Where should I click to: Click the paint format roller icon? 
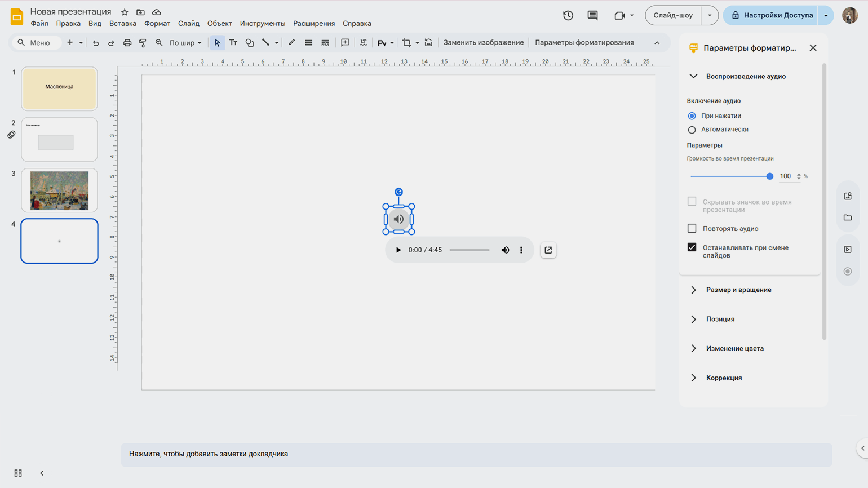(x=143, y=43)
